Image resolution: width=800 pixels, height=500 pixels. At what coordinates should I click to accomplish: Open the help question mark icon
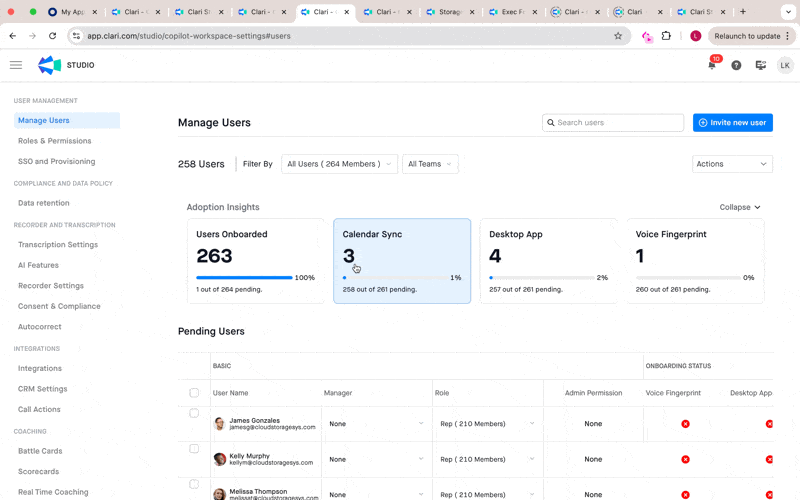736,65
